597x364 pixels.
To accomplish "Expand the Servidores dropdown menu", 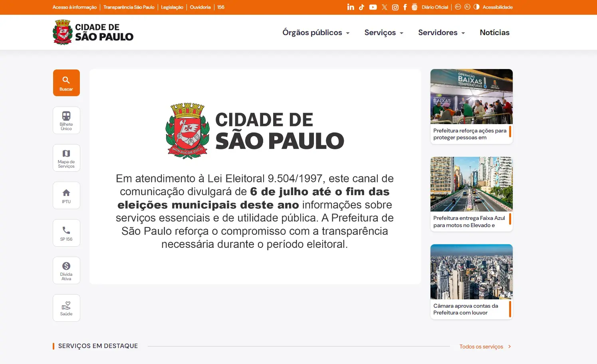I will pos(441,33).
